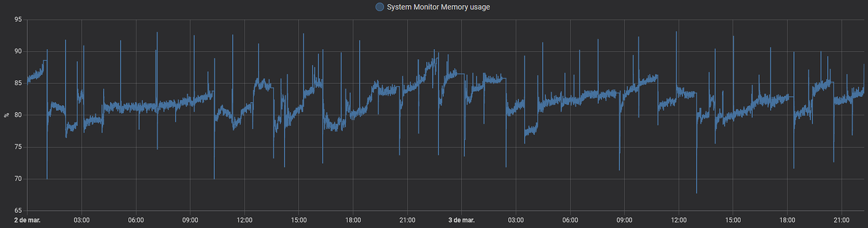Click the first 18:00 label after 2 de mar.
This screenshot has width=868, height=228.
(353, 220)
